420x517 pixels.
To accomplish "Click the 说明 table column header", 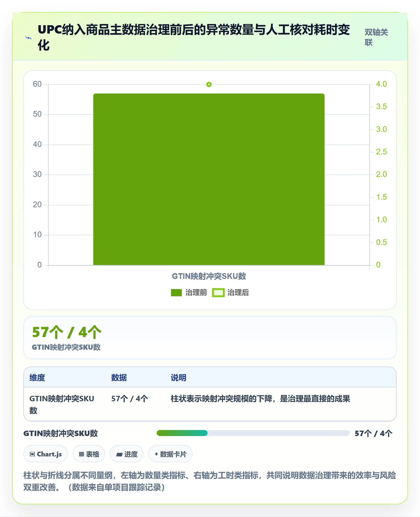I will [x=178, y=378].
